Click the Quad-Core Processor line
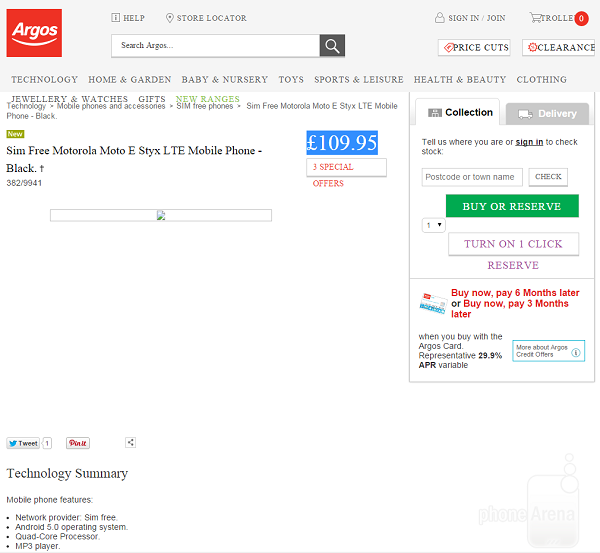Viewport: 600px width, 553px height. click(57, 537)
